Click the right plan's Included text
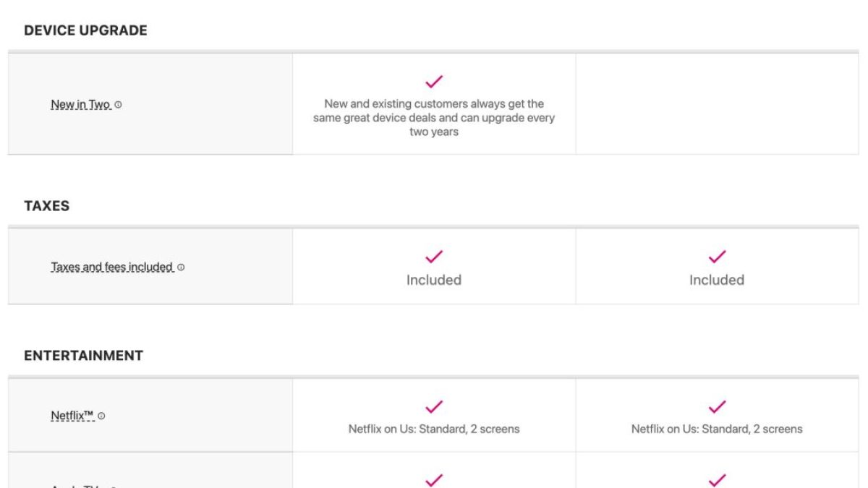The image size is (868, 488). [717, 280]
